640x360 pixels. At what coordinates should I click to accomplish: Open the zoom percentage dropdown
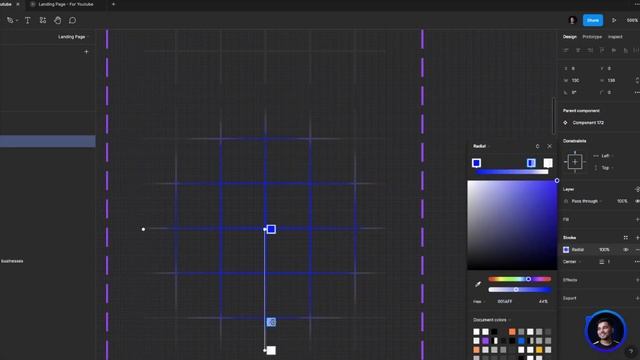coord(633,20)
